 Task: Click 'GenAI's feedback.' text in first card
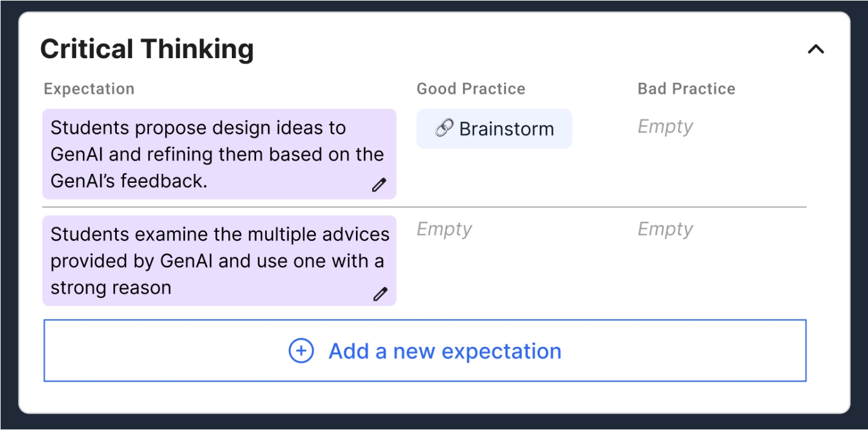[x=129, y=181]
